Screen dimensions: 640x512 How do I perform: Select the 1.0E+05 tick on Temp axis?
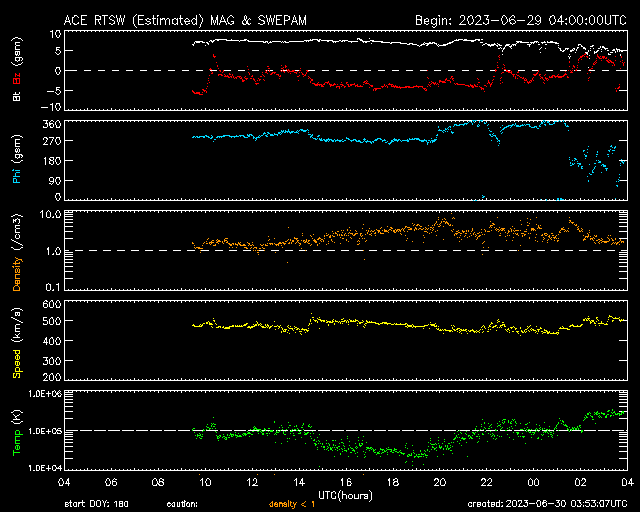[45, 431]
